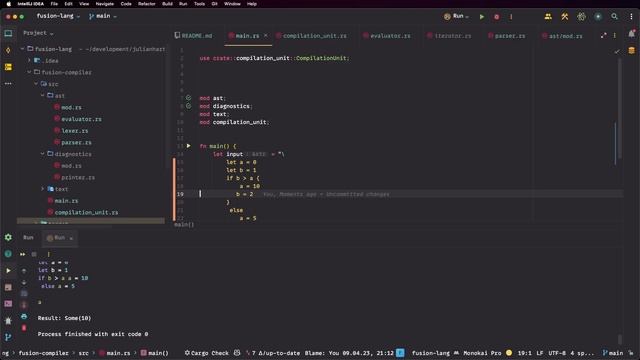
Task: Click line column 19:1 indicator
Action: point(524,353)
